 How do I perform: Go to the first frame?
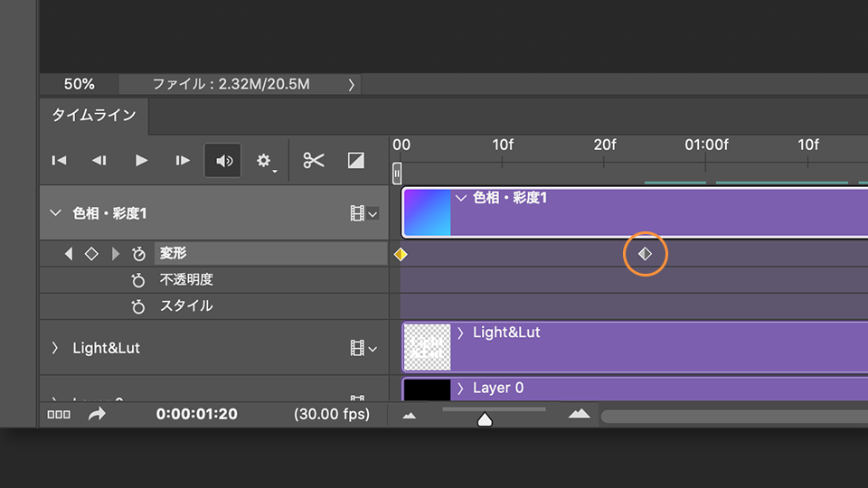tap(59, 161)
